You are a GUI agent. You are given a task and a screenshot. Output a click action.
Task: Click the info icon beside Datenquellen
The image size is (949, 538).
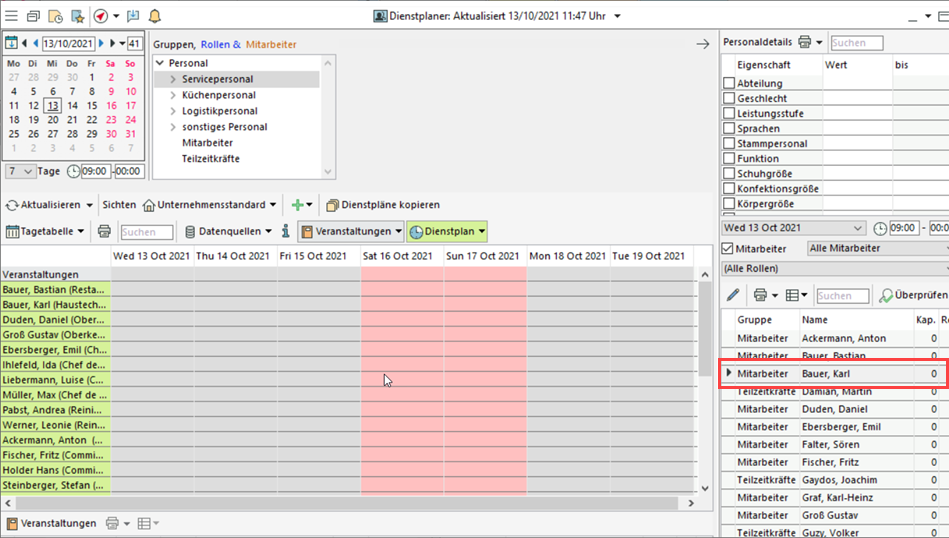(285, 232)
